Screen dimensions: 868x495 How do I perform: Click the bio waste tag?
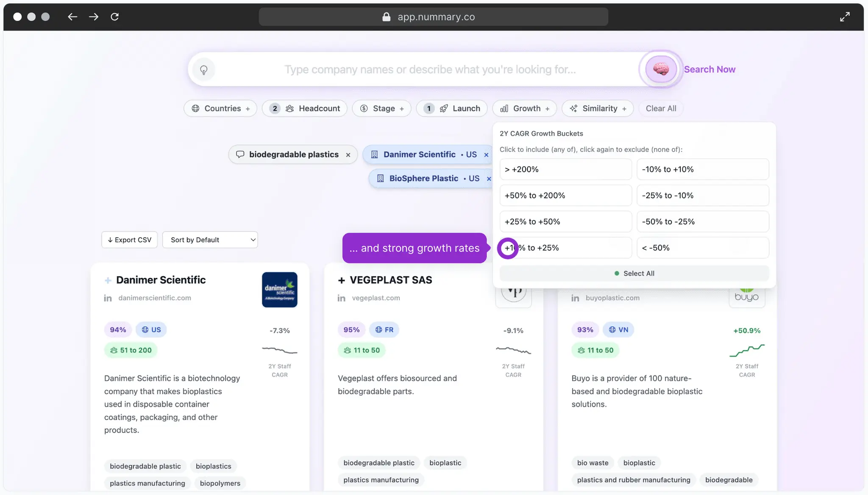coord(593,463)
